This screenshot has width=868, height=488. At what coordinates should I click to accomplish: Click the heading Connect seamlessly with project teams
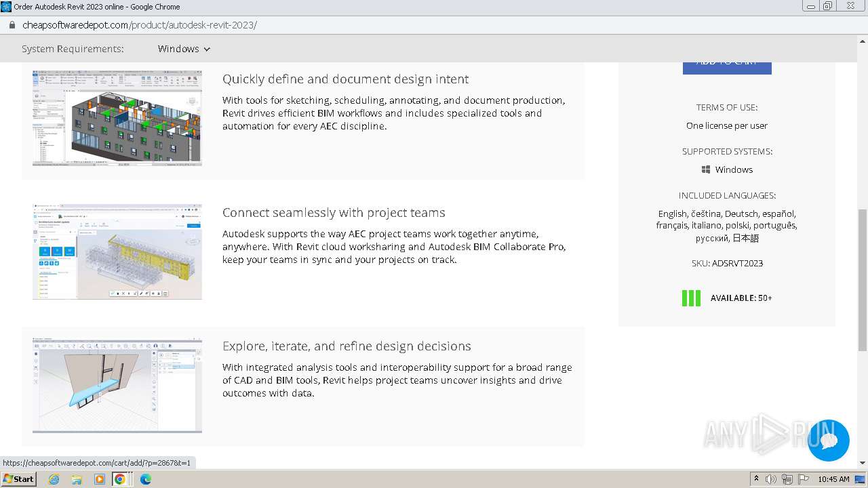pos(334,213)
